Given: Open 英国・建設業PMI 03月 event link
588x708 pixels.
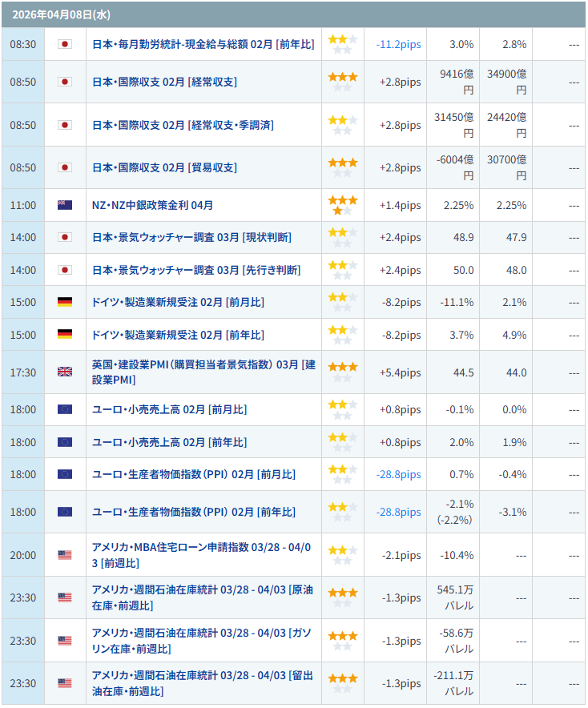Looking at the screenshot, I should [203, 372].
